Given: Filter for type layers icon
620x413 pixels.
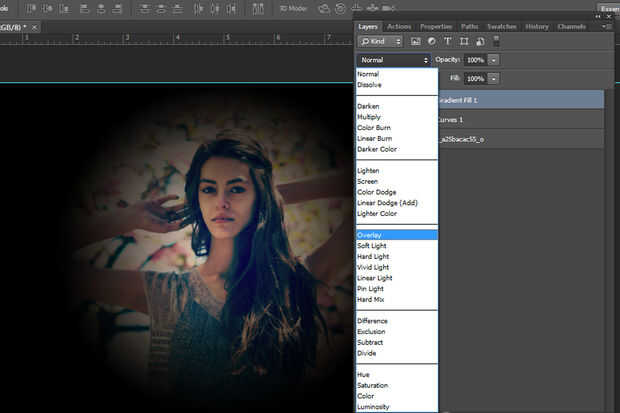Looking at the screenshot, I should tap(447, 41).
